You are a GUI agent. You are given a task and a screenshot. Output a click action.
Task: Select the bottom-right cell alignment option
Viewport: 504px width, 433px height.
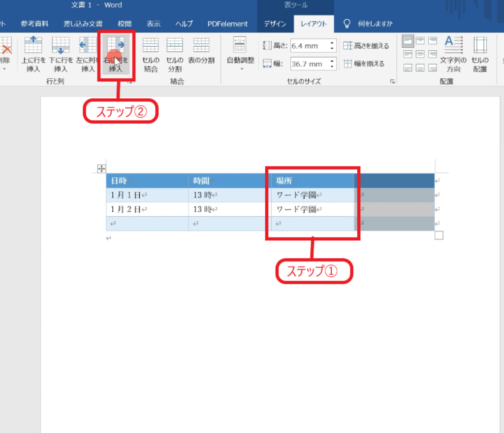[x=433, y=67]
